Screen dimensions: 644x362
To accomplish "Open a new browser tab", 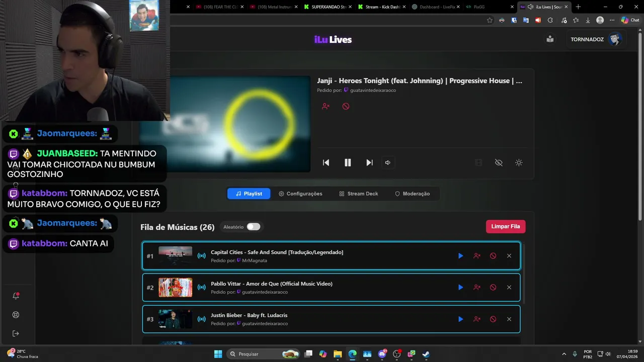I will tap(578, 7).
